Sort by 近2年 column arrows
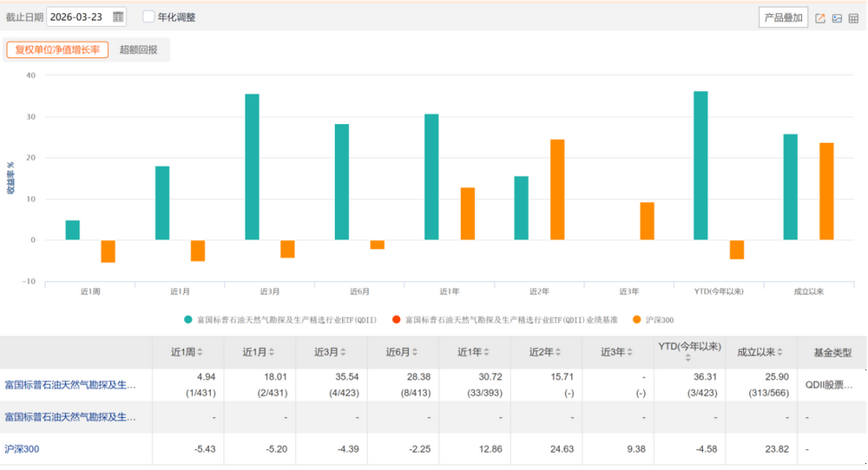 [559, 352]
